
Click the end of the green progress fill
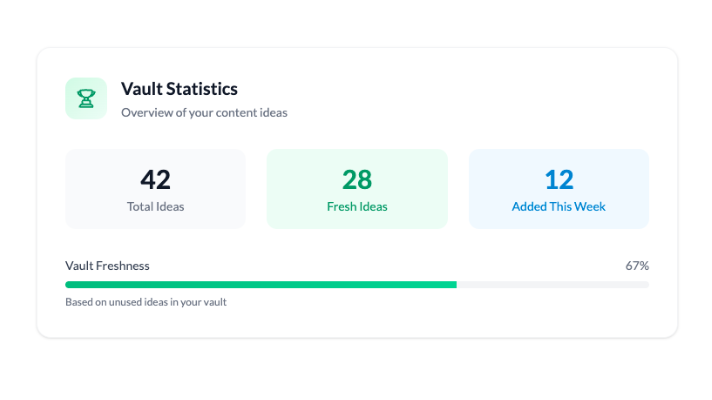click(x=455, y=285)
